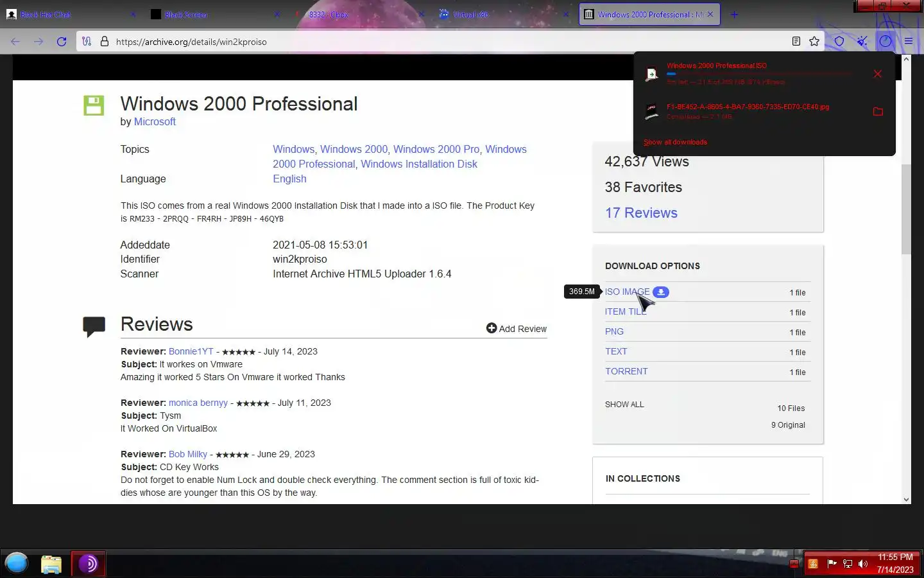Click the URL address field
The image size is (924, 578).
[449, 42]
